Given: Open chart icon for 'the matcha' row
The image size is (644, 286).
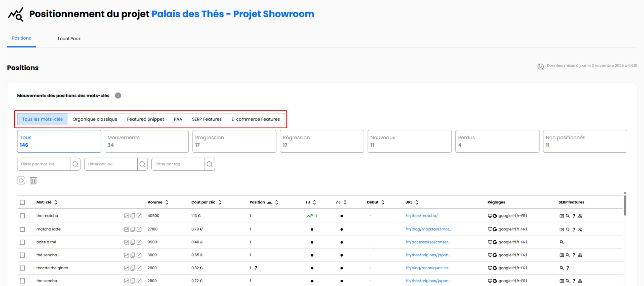Looking at the screenshot, I should 127,216.
